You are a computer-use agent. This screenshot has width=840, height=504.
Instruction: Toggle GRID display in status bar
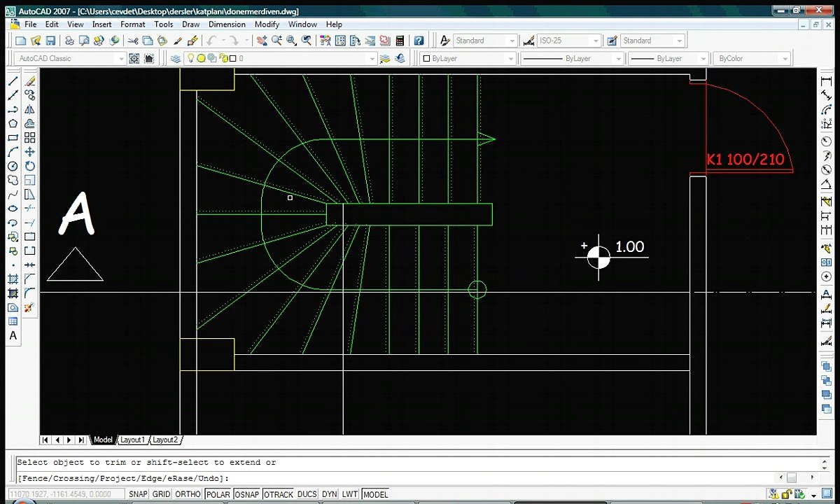pos(161,494)
